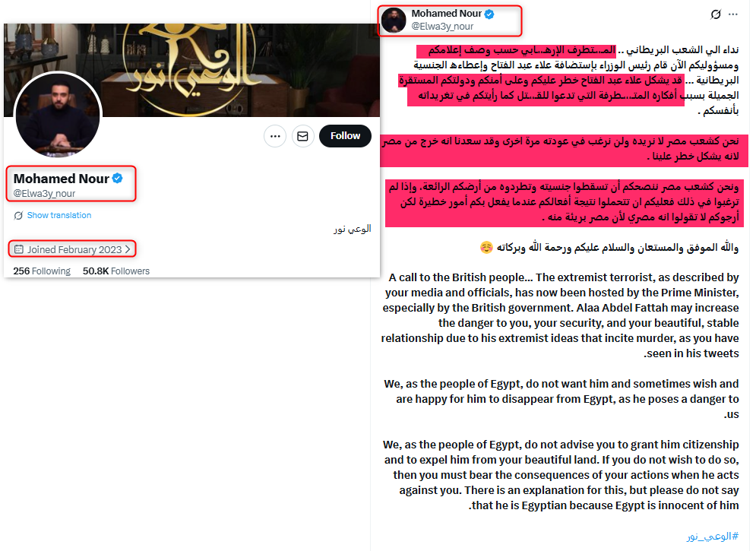Click the translate icon beside Show translation
This screenshot has width=756, height=551.
click(x=18, y=216)
